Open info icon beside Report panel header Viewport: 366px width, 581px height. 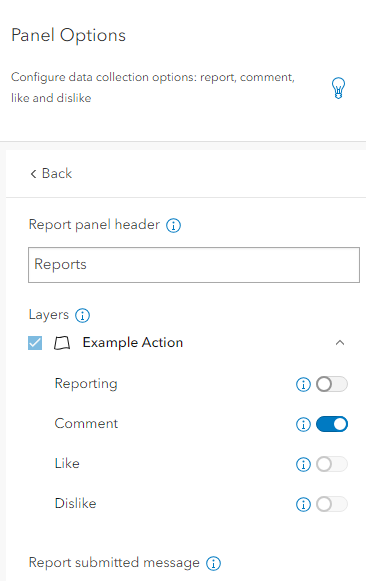click(x=173, y=225)
